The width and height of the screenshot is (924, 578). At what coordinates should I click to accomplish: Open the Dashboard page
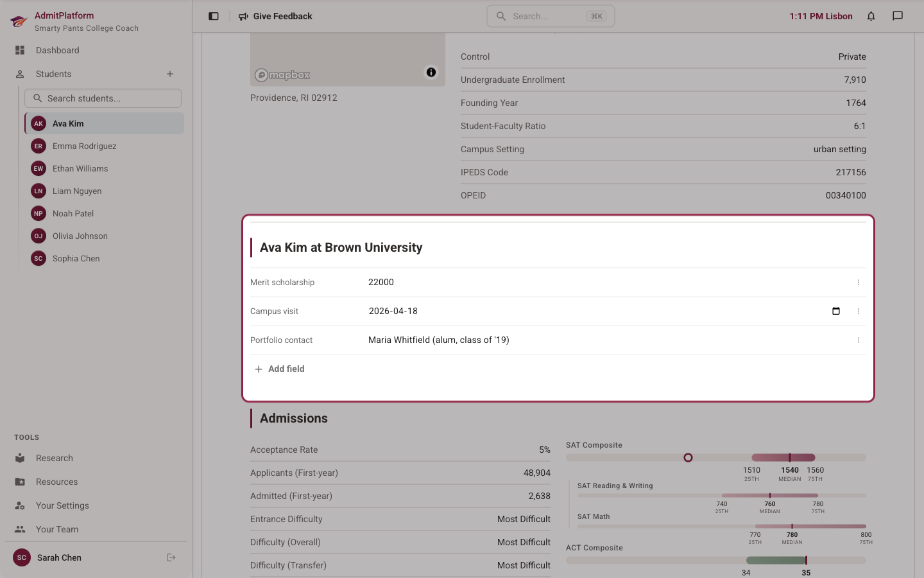tap(96, 50)
